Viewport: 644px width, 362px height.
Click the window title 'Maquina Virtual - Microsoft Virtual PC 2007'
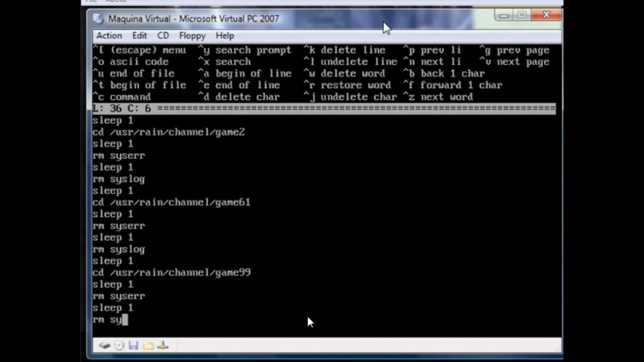click(x=193, y=19)
